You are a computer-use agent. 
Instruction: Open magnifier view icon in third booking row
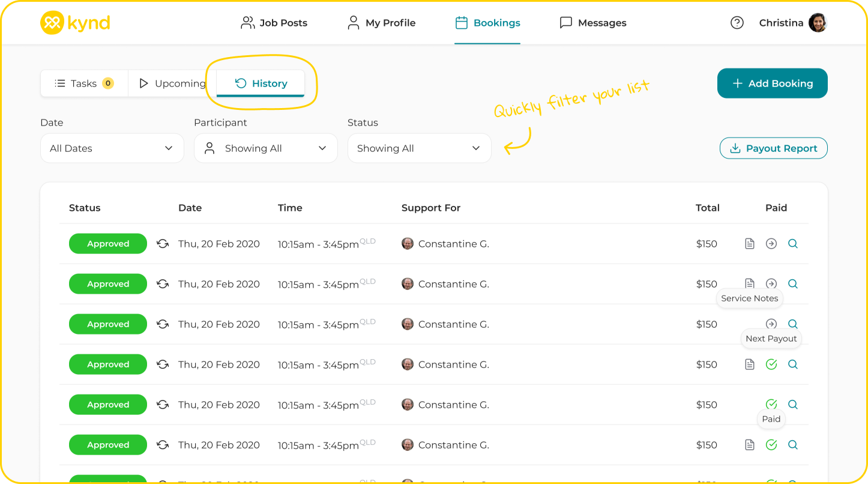click(793, 324)
